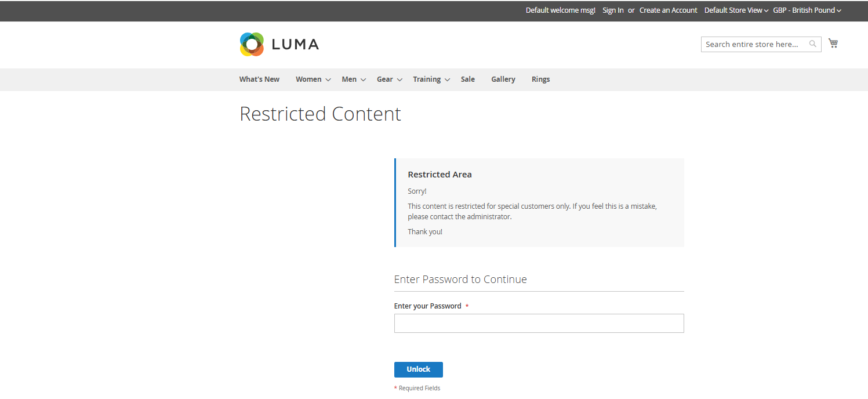Click Create an Account link
868x399 pixels.
click(668, 10)
